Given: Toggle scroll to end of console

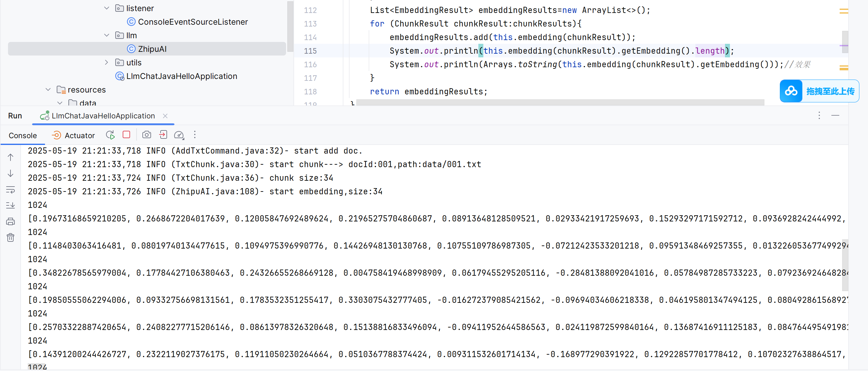Looking at the screenshot, I should click(10, 205).
